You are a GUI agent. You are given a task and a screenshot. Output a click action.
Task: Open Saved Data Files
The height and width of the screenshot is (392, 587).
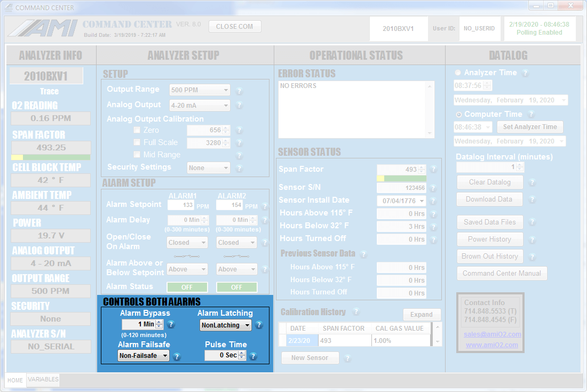click(490, 222)
